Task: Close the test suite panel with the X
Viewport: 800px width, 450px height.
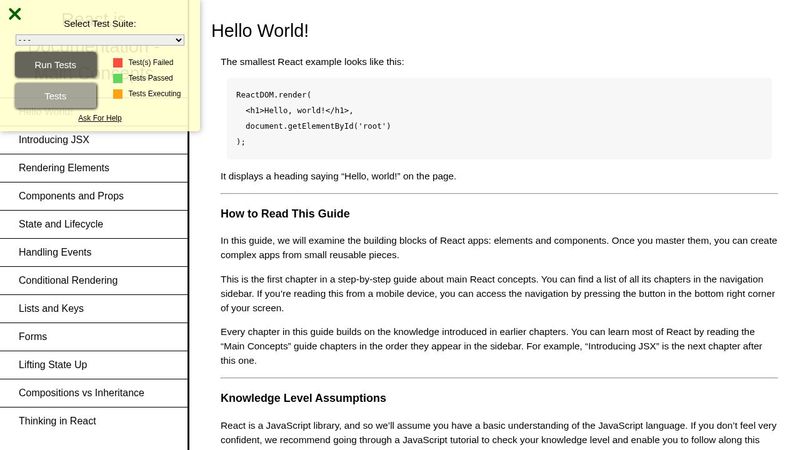Action: click(x=15, y=14)
